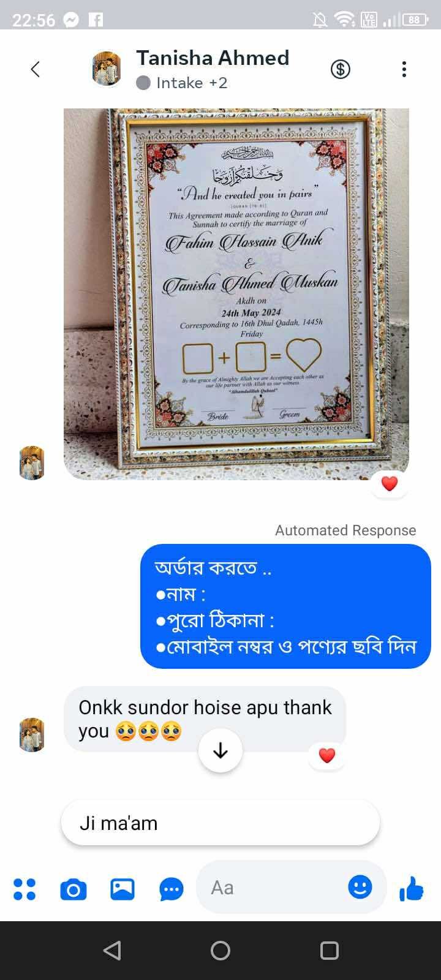This screenshot has width=441, height=980.
Task: Tap the Android home navigation button
Action: coord(221,951)
